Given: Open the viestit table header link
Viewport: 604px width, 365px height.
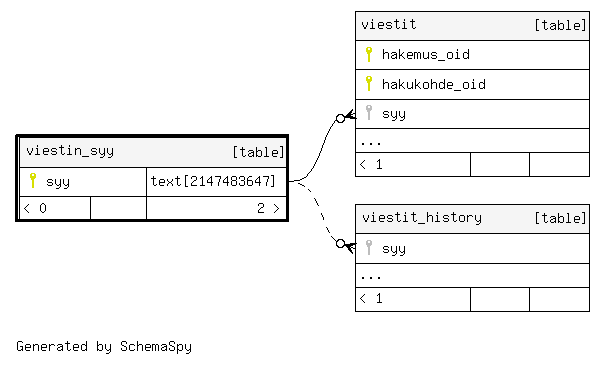Looking at the screenshot, I should pyautogui.click(x=389, y=24).
